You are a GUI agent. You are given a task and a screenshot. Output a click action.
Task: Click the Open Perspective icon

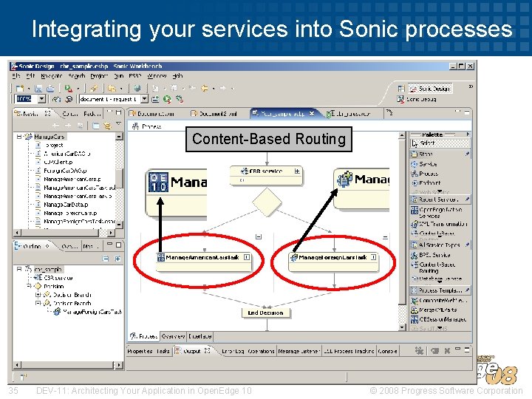tap(401, 89)
